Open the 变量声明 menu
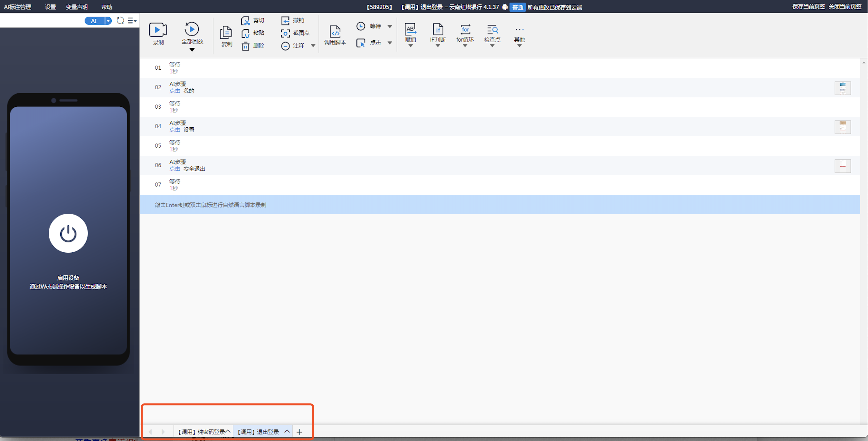Screen dimensions: 868x441 pyautogui.click(x=76, y=7)
